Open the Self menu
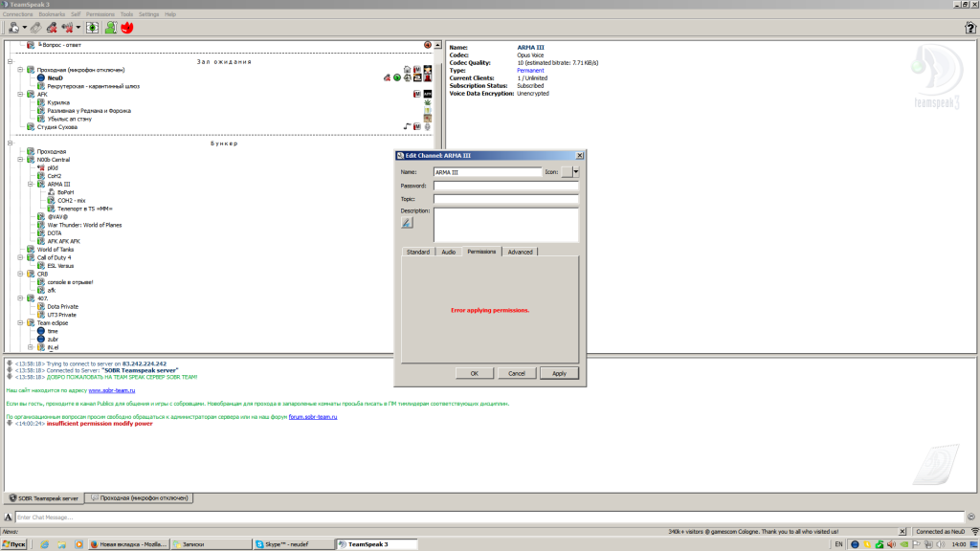The width and height of the screenshot is (980, 551). [x=76, y=14]
